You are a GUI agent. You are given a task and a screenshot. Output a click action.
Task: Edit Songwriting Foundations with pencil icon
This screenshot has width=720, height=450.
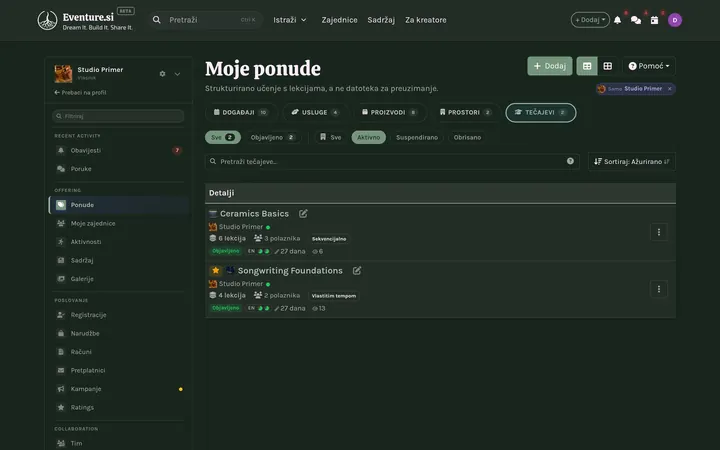[x=357, y=270]
